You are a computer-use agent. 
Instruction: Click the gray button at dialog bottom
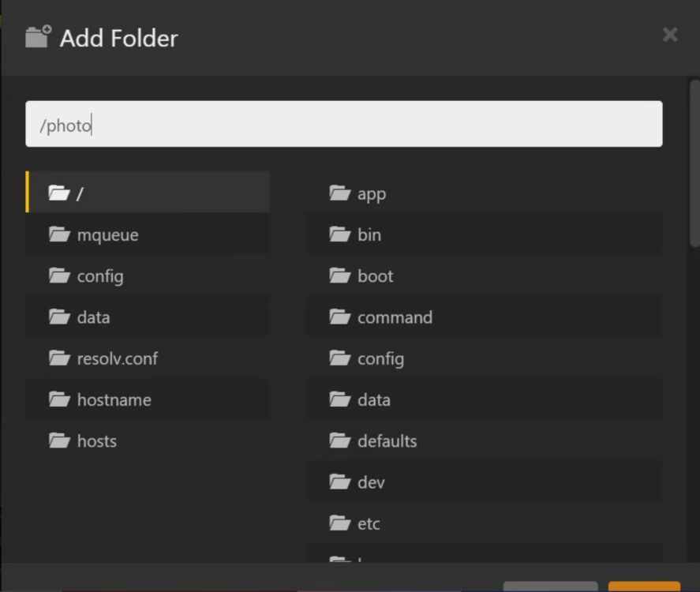pos(550,586)
